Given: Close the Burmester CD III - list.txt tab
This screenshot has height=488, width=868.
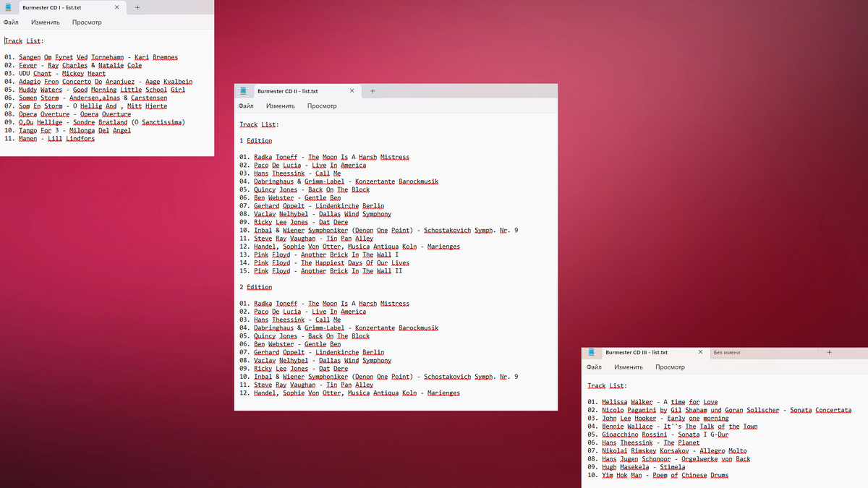Looking at the screenshot, I should click(x=700, y=352).
